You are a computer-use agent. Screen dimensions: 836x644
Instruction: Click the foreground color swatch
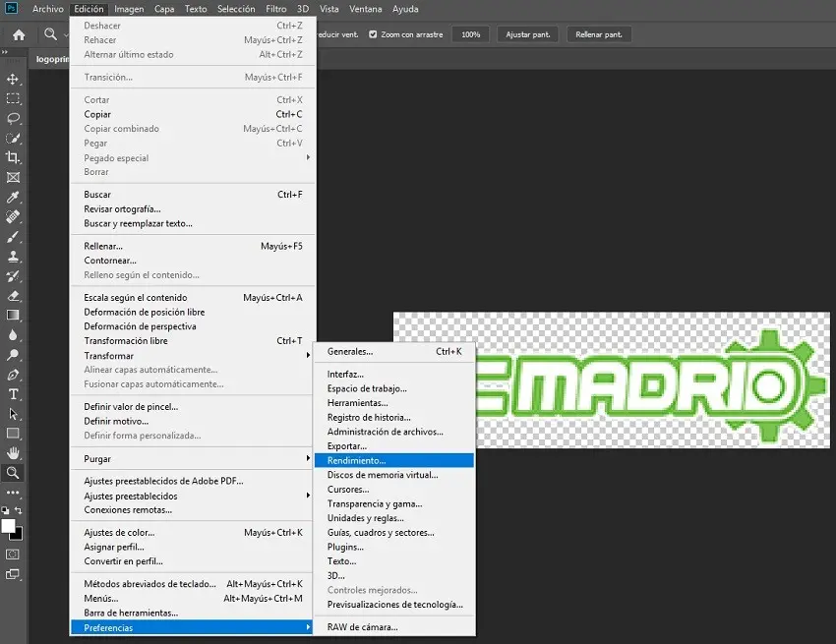(8, 526)
